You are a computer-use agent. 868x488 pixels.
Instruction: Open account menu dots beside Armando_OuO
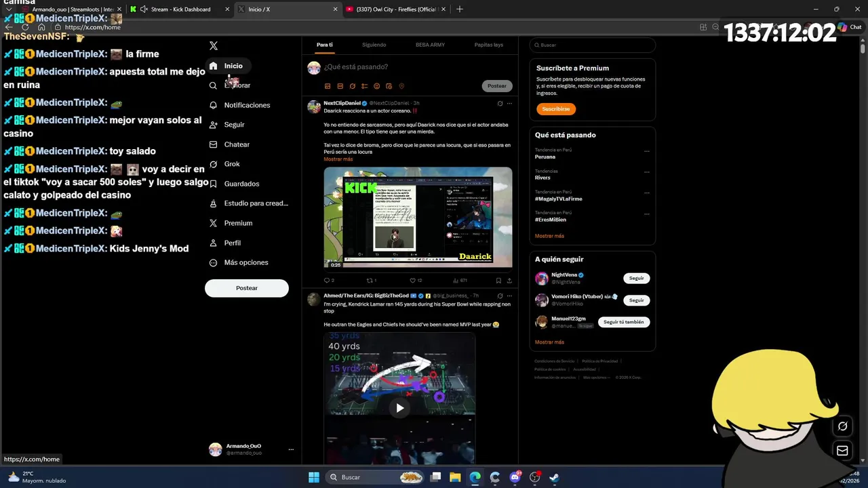pos(291,449)
